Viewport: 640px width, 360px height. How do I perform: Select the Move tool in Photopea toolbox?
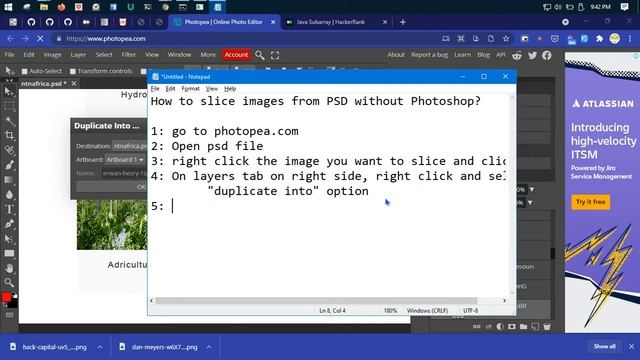9,91
